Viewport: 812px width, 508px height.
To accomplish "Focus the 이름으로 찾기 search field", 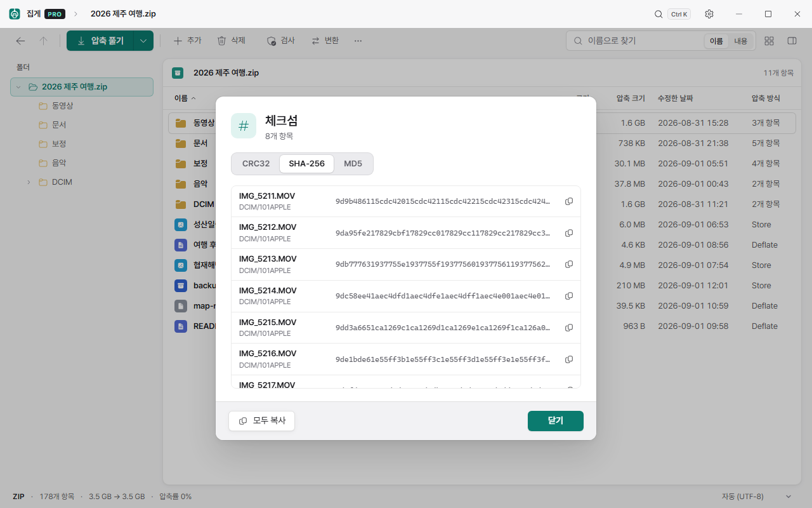I will (660, 41).
